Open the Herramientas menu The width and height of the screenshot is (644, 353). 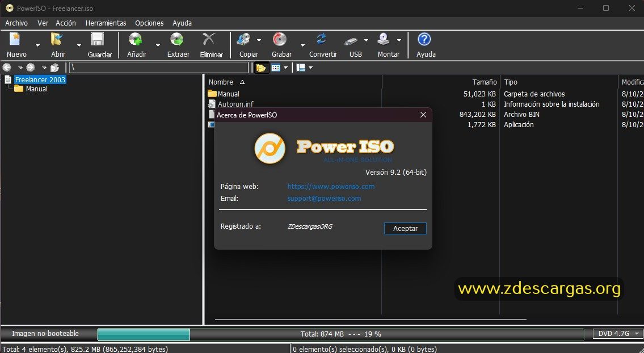coord(106,23)
